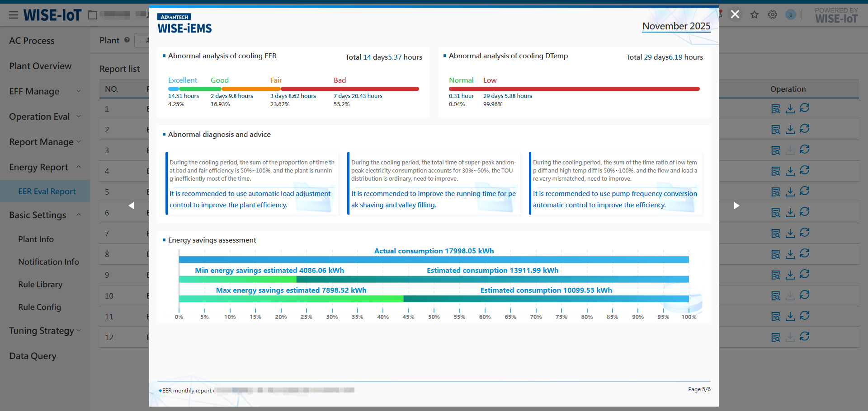Click the Actual consumption blue bar
Screen dimensions: 868x411
click(x=434, y=260)
